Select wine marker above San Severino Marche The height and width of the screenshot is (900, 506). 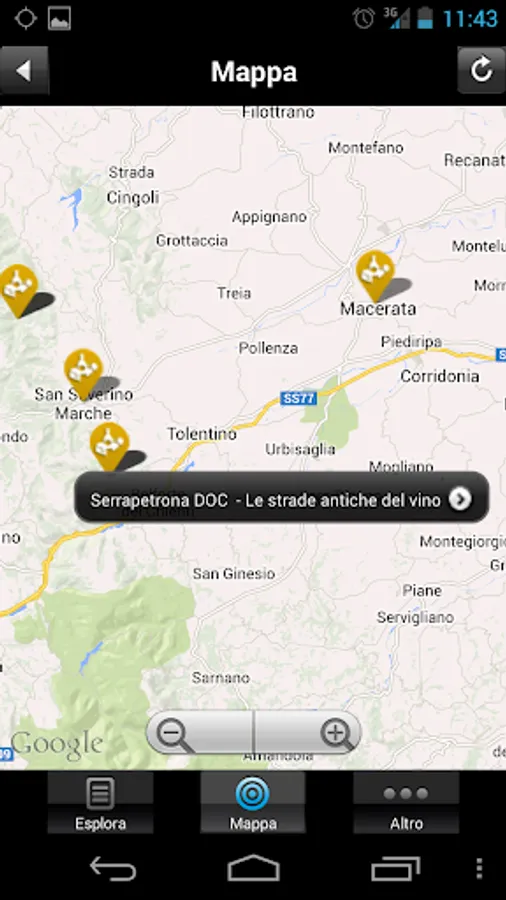click(83, 374)
